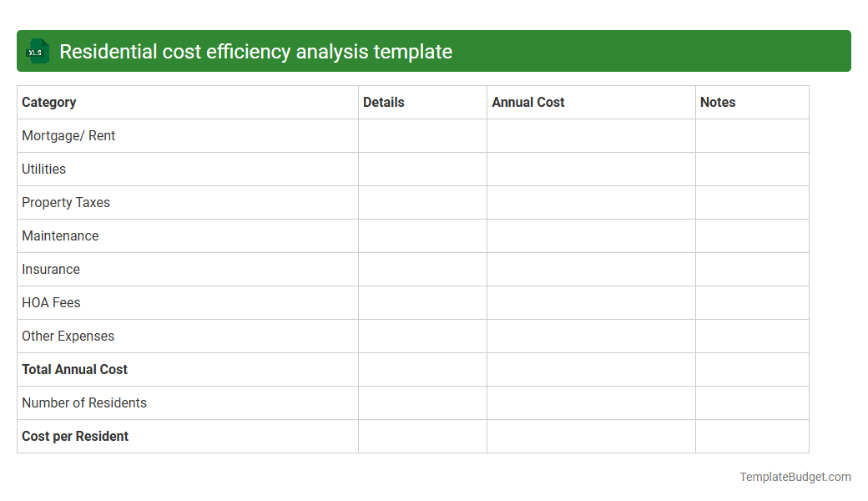Click the bold Total Annual Cost label
Viewport: 868px width, 501px height.
tap(74, 369)
